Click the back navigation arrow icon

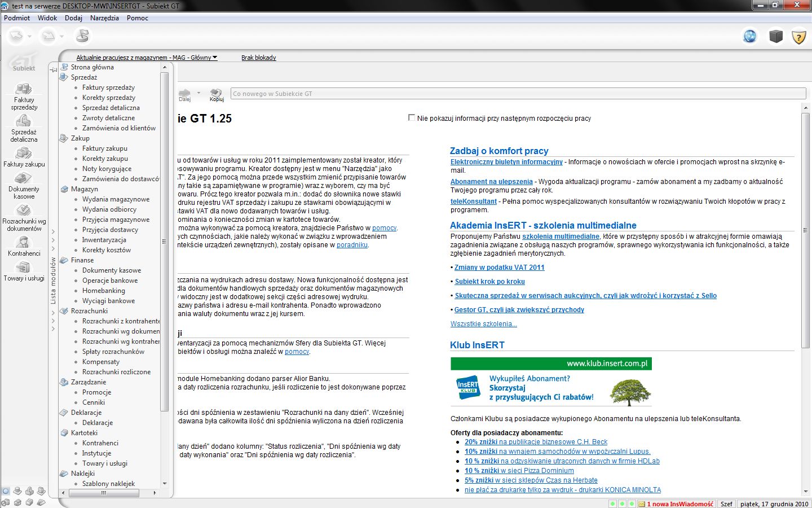(16, 37)
